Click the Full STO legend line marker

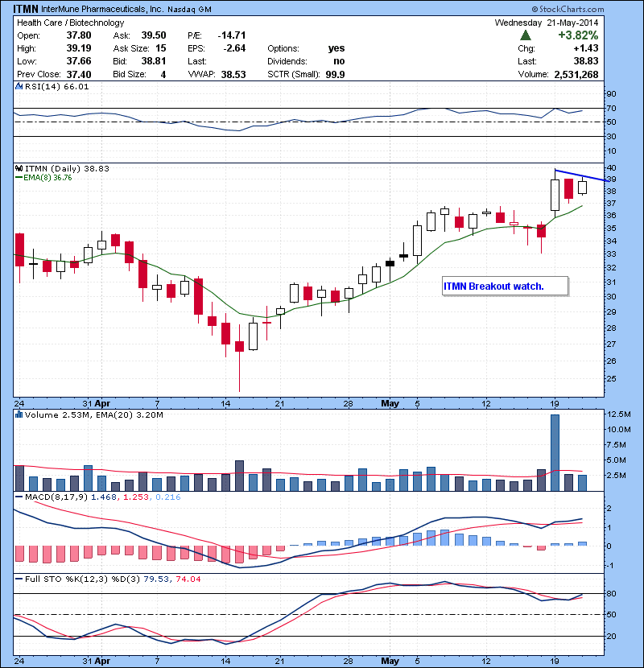[x=19, y=579]
